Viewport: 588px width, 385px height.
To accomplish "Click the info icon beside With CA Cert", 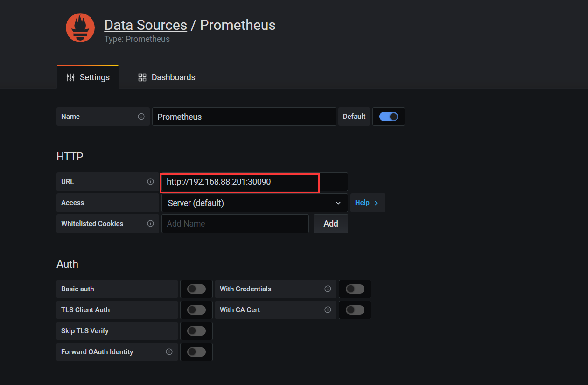I will pyautogui.click(x=328, y=310).
